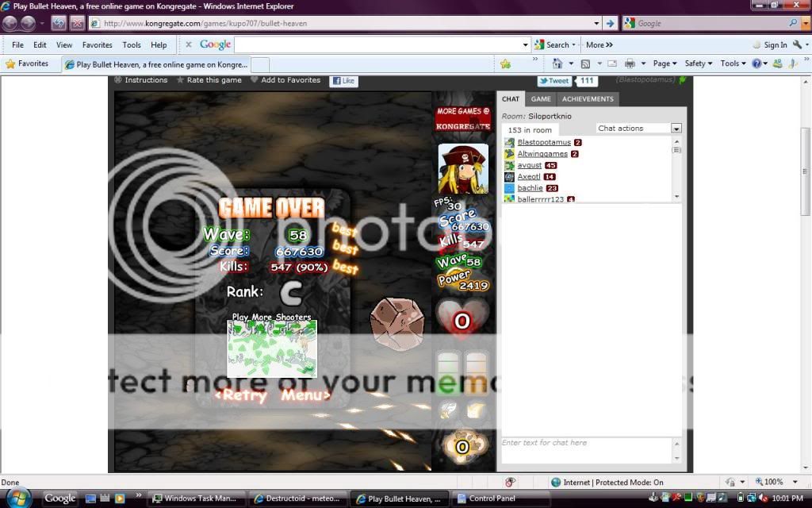Switch to the GAME tab
This screenshot has width=812, height=508.
point(541,99)
